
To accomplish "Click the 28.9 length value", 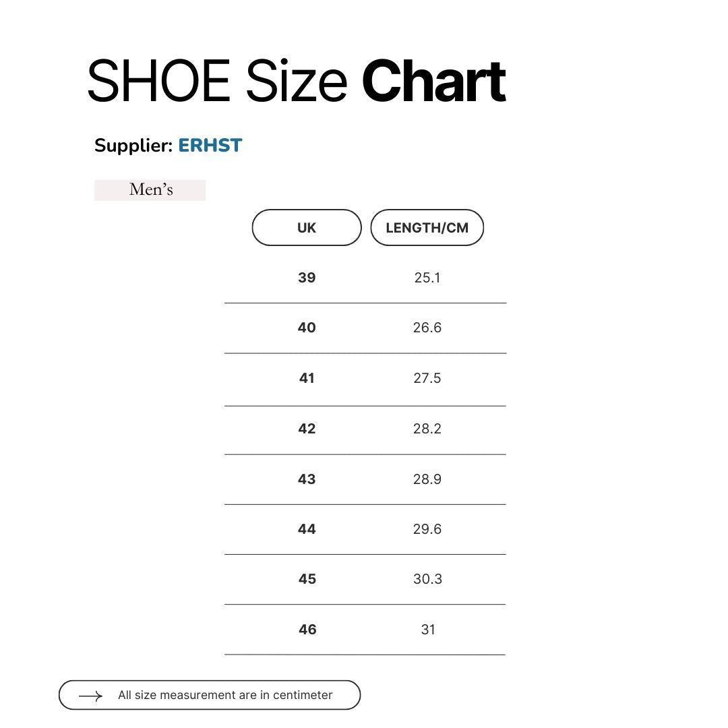I will click(427, 479).
